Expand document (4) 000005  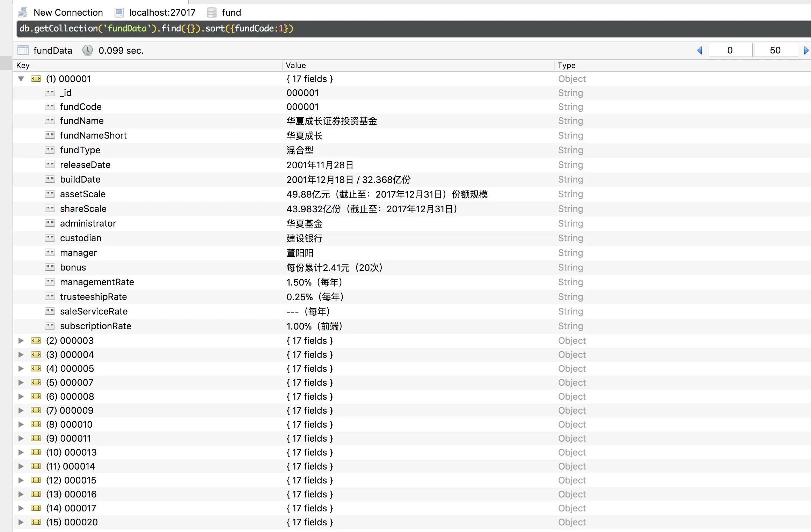21,368
